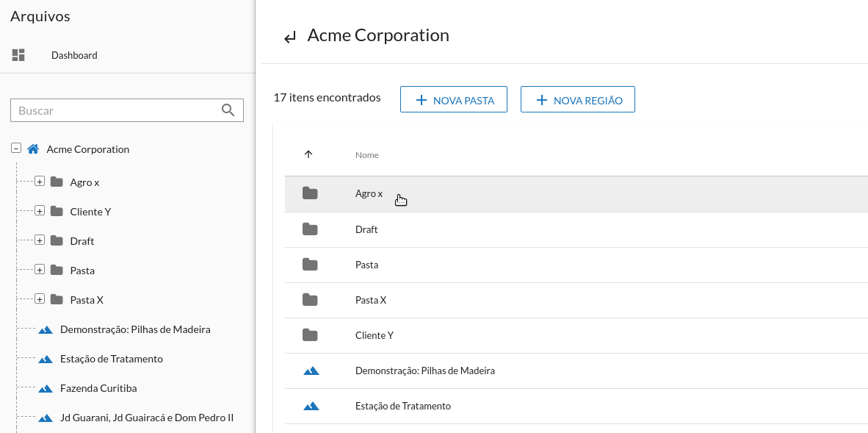Click the Agro x folder icon in sidebar tree
Image resolution: width=868 pixels, height=433 pixels.
(x=57, y=182)
